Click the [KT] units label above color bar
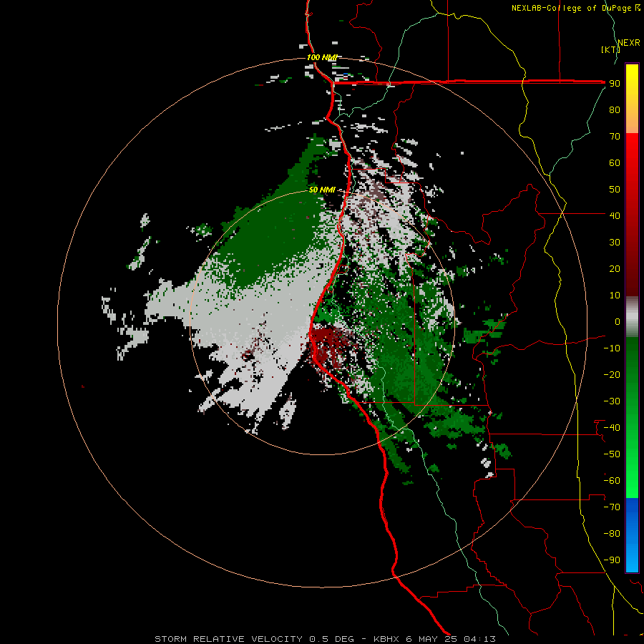 tap(610, 49)
